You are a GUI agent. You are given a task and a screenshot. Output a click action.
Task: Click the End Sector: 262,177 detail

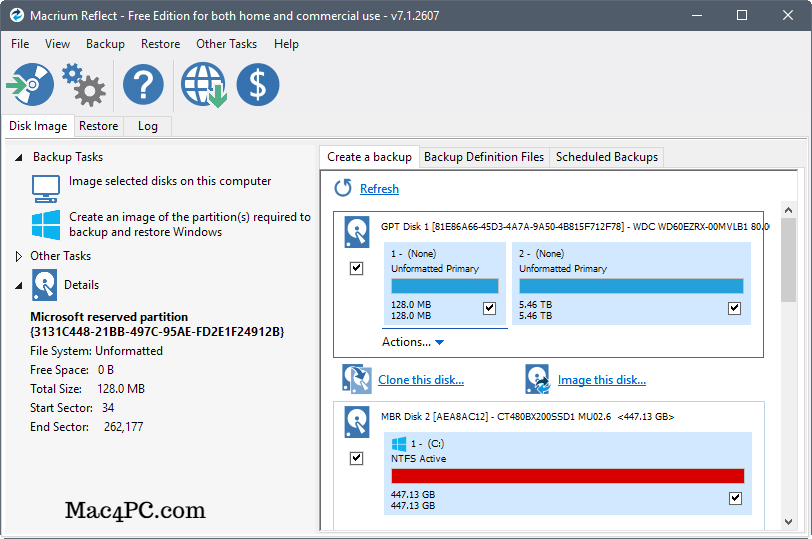click(x=86, y=427)
